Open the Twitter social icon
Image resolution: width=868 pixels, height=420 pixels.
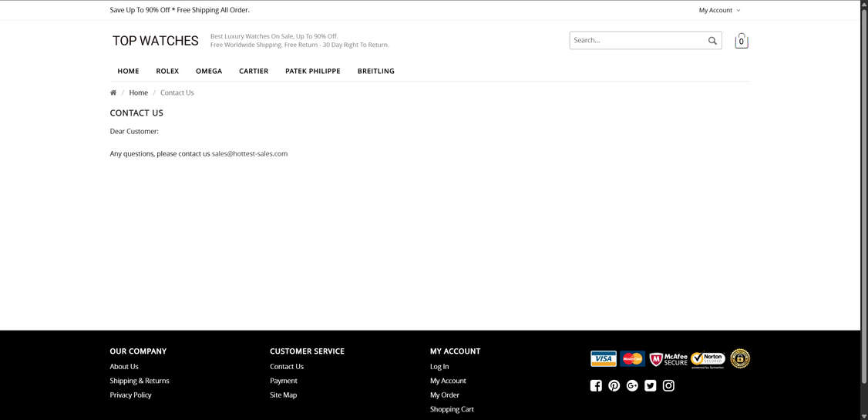coord(651,385)
